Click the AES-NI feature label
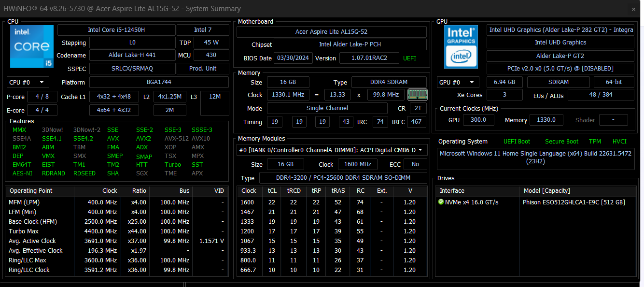Screen dimensions: 644x287 pyautogui.click(x=22, y=173)
